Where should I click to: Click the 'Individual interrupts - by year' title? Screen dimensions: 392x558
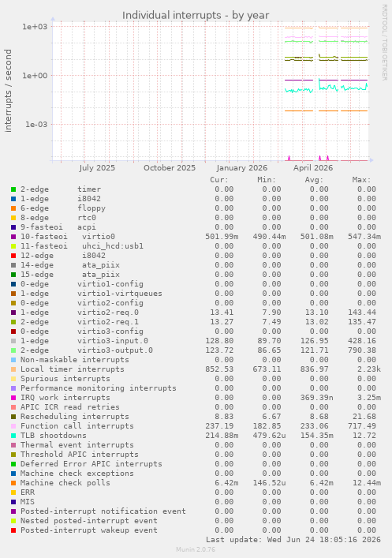point(196,15)
